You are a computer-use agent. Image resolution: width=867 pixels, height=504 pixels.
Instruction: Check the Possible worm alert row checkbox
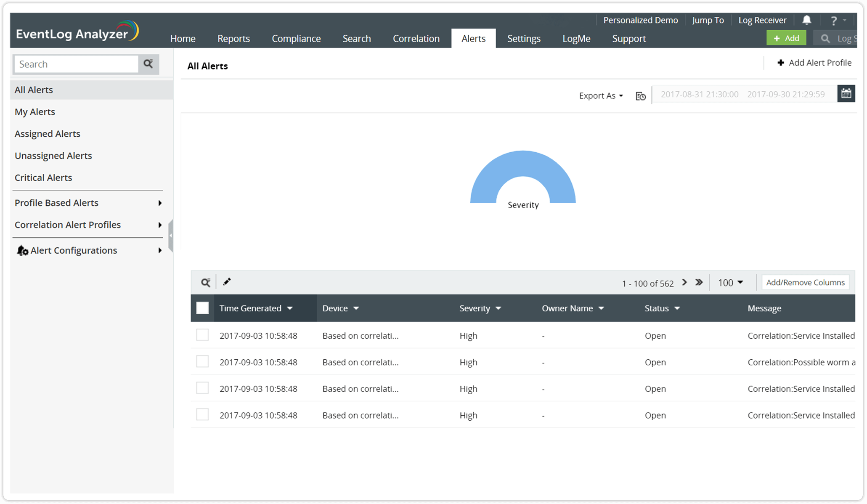click(x=202, y=361)
